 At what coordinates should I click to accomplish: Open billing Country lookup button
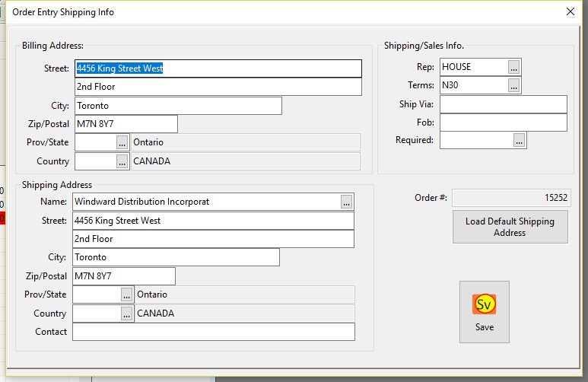point(122,161)
